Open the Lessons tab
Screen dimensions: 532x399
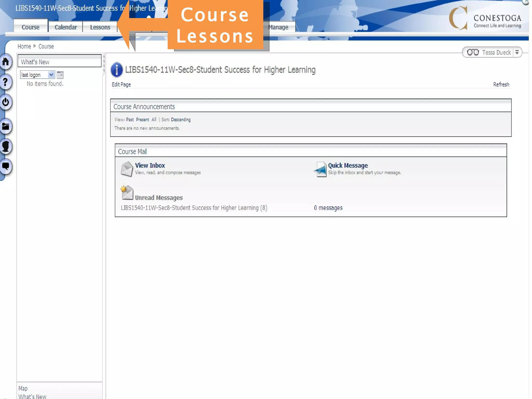pos(100,27)
